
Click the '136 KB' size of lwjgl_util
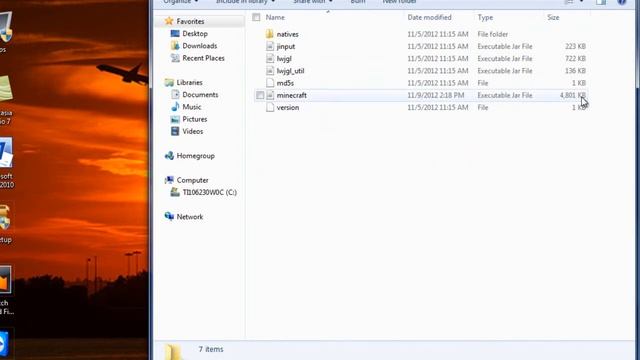pyautogui.click(x=576, y=71)
